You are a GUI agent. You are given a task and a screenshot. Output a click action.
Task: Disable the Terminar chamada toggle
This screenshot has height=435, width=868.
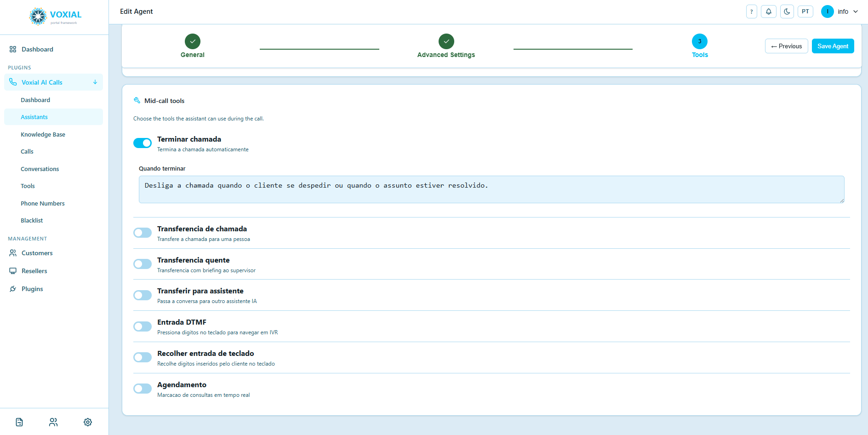pos(143,143)
